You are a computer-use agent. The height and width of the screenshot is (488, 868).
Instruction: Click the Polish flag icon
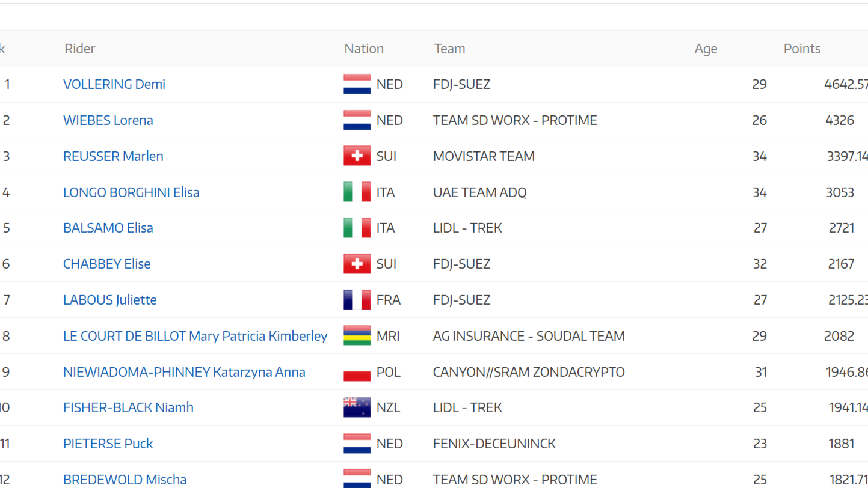(x=357, y=372)
